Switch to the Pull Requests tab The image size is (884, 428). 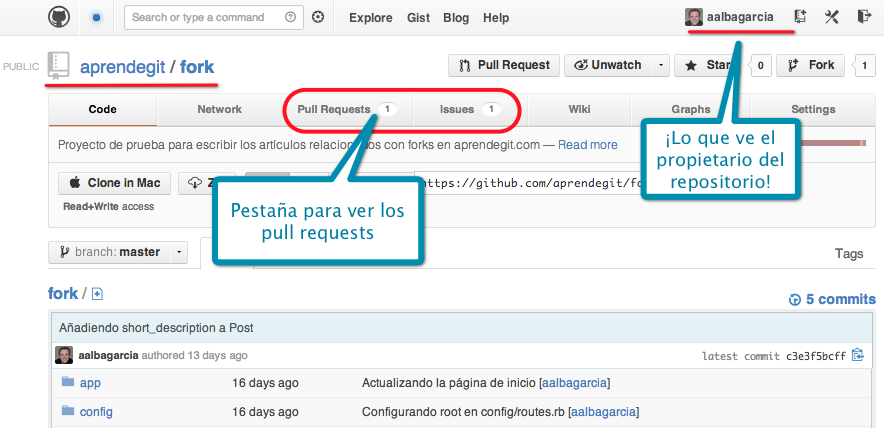[x=343, y=109]
